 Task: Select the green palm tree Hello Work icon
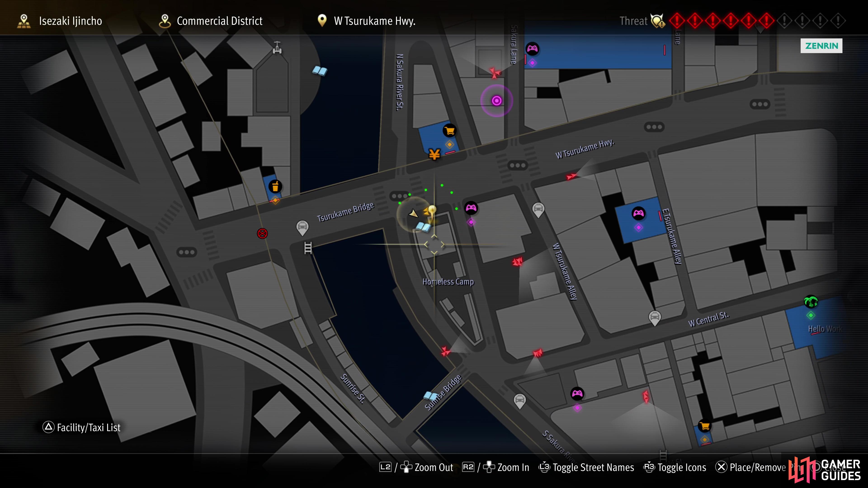coord(811,301)
